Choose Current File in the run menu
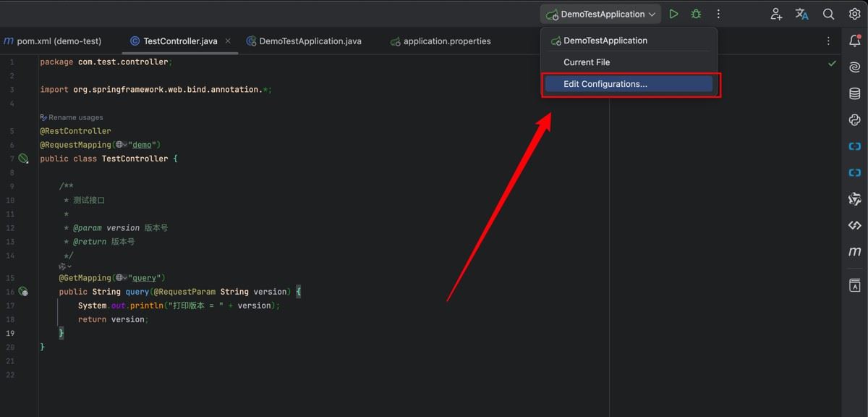Viewport: 868px width, 417px height. [587, 62]
